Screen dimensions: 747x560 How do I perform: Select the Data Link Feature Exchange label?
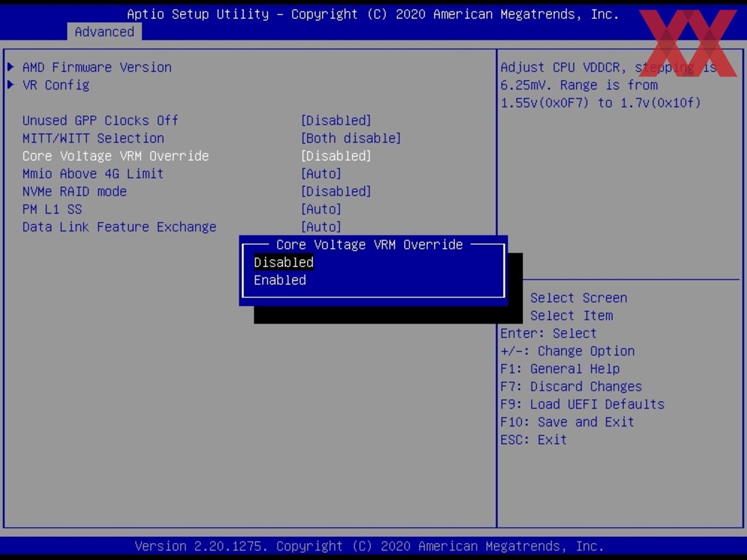[119, 227]
